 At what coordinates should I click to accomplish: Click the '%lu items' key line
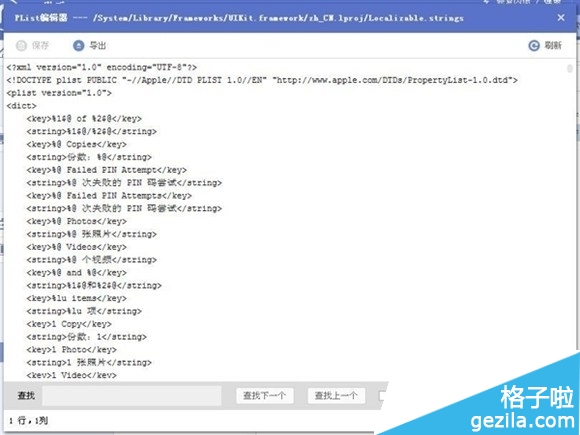[77, 298]
